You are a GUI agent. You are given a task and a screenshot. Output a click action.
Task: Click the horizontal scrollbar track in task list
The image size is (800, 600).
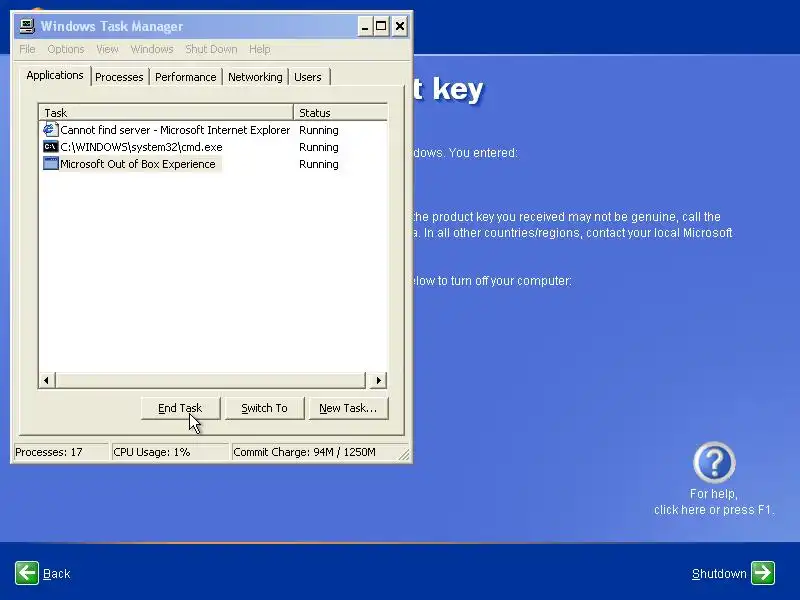[210, 380]
